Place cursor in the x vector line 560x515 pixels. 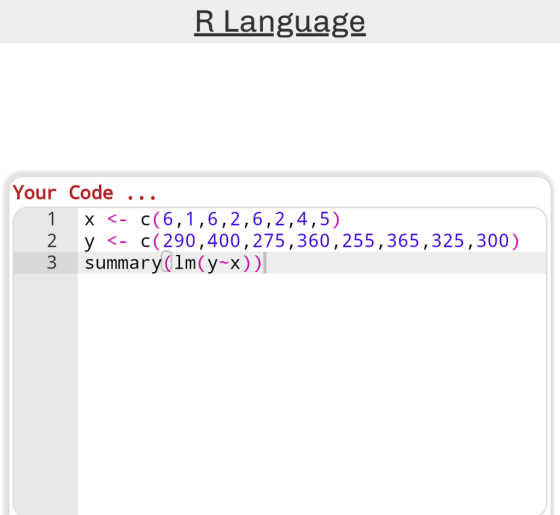[x=212, y=219]
